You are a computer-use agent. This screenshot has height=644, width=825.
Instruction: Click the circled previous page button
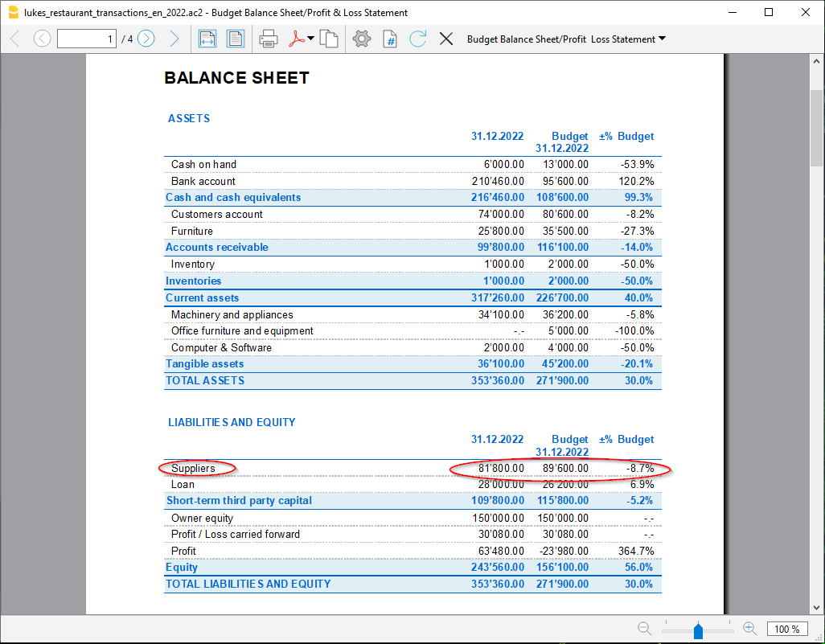point(42,39)
